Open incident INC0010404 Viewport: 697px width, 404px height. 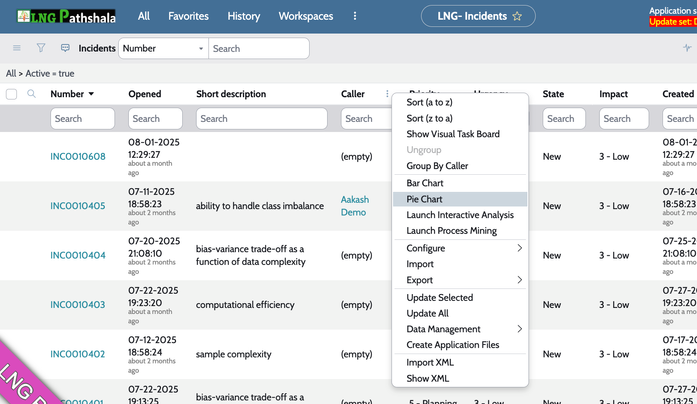point(78,255)
